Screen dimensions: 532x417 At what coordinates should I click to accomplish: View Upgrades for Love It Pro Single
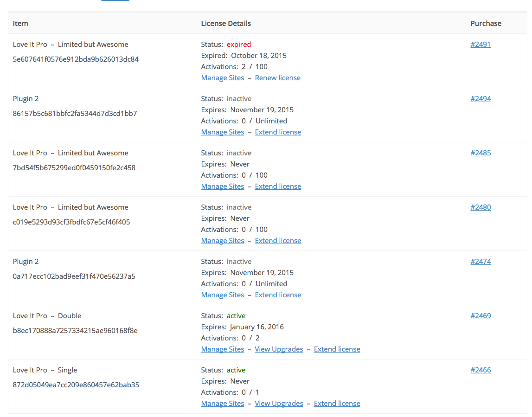[279, 404]
